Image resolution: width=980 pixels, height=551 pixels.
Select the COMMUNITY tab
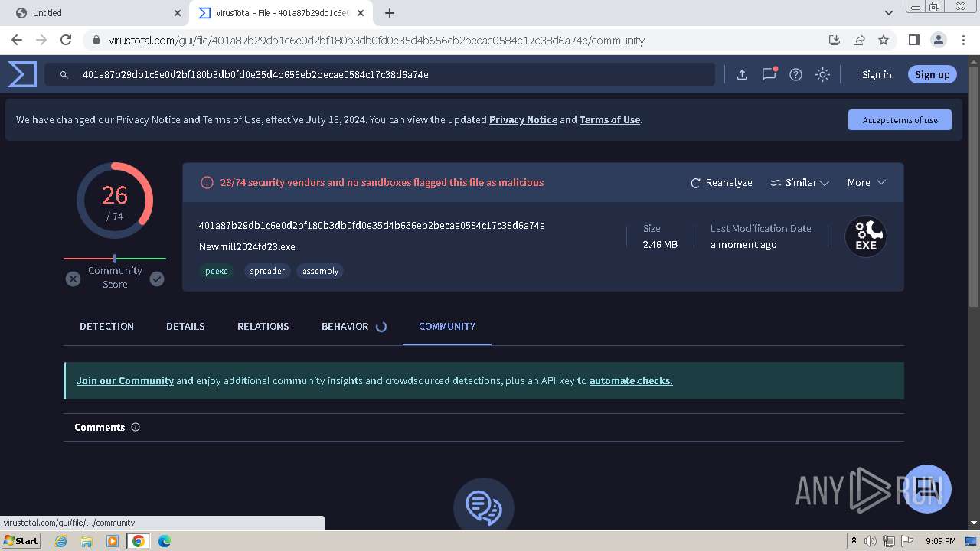pos(447,326)
